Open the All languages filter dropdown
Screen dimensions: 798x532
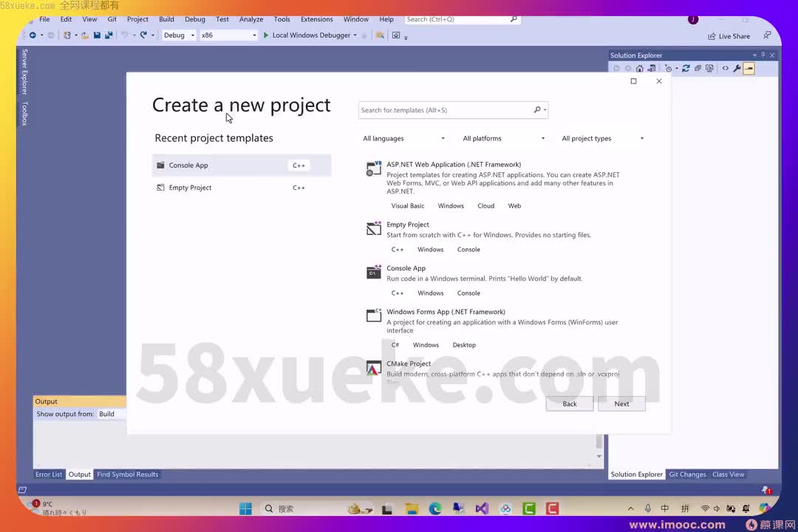coord(403,138)
